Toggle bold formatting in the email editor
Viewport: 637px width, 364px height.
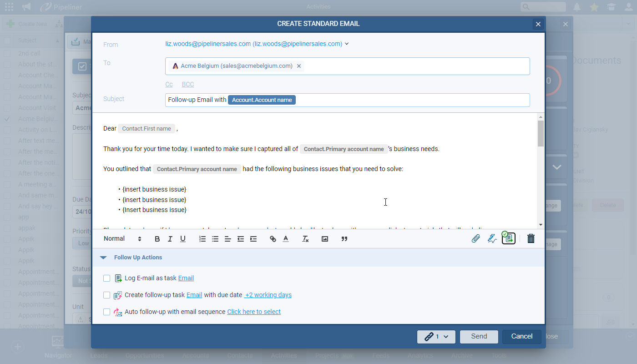157,238
